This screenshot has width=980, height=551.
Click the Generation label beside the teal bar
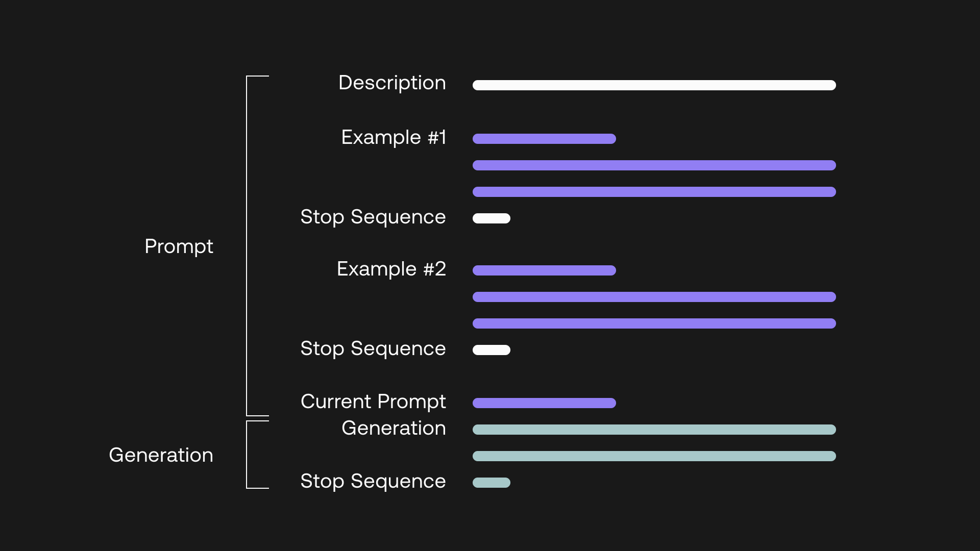pyautogui.click(x=394, y=428)
